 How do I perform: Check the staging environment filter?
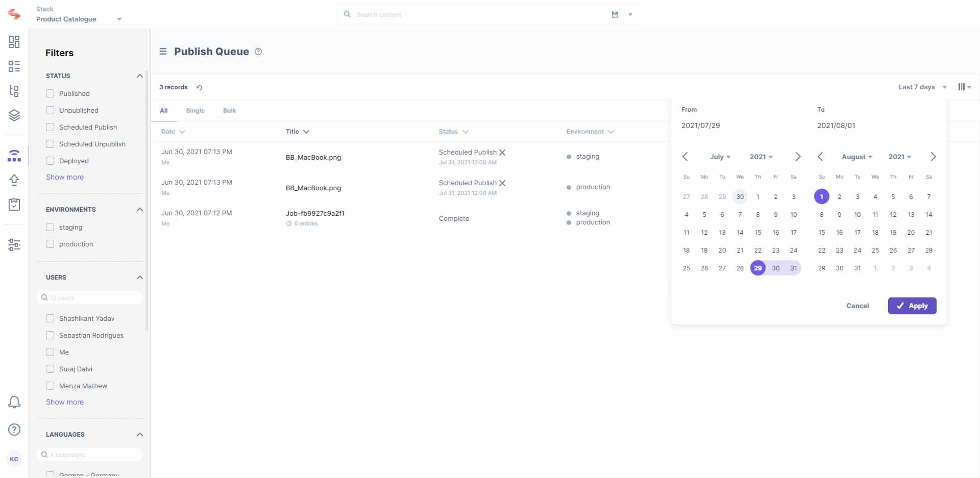pos(50,227)
